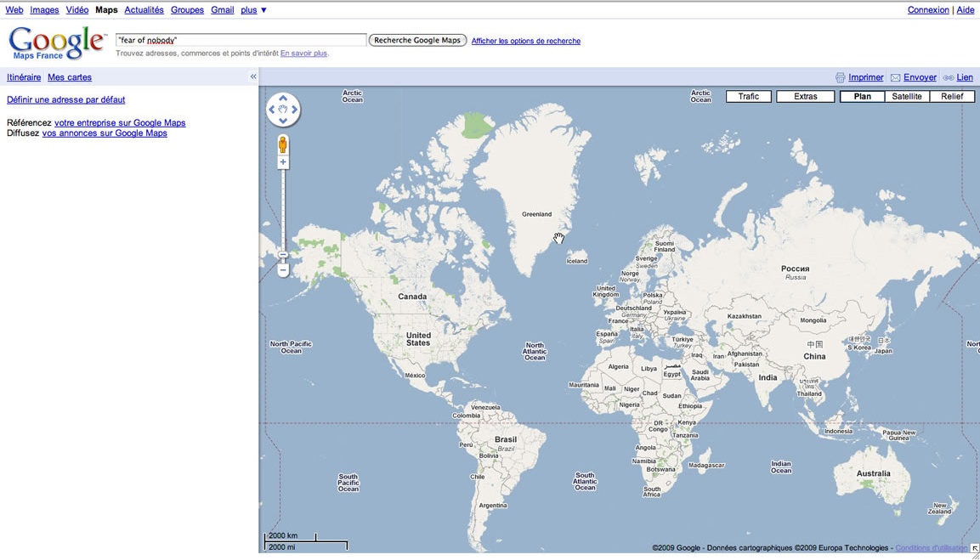Viewport: 980px width, 560px height.
Task: Click the Algeria label on the map
Action: (618, 367)
